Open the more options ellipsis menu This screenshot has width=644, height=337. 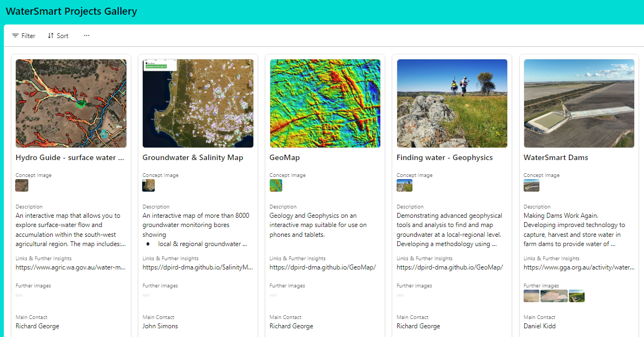pos(87,36)
